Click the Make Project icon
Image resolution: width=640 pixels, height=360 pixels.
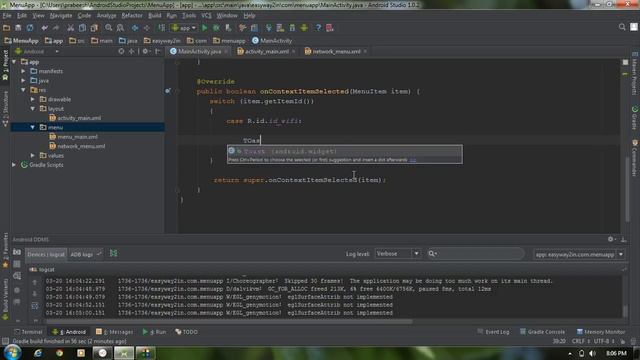click(162, 28)
